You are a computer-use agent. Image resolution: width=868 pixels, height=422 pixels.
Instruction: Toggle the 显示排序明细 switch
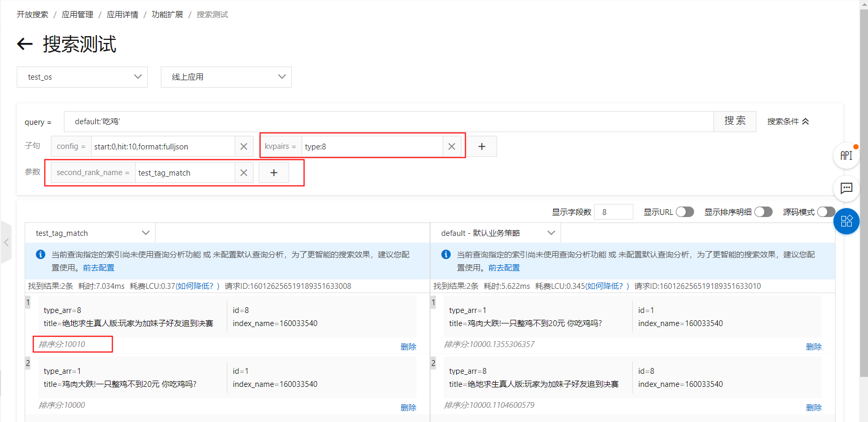(763, 212)
